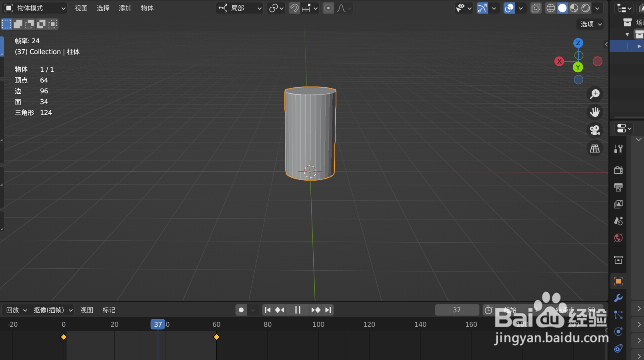Open the outliner display mode dropdown
Image resolution: width=644 pixels, height=360 pixels.
point(624,8)
